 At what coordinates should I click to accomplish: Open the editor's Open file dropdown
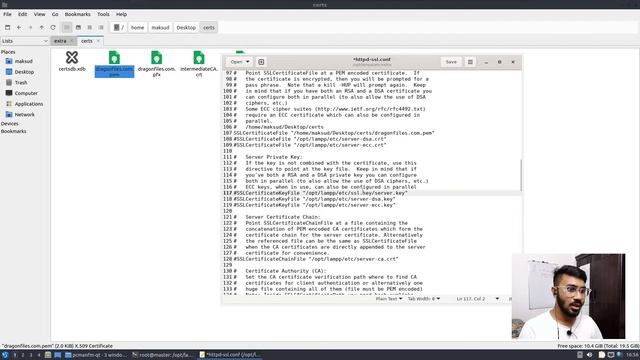(240, 62)
